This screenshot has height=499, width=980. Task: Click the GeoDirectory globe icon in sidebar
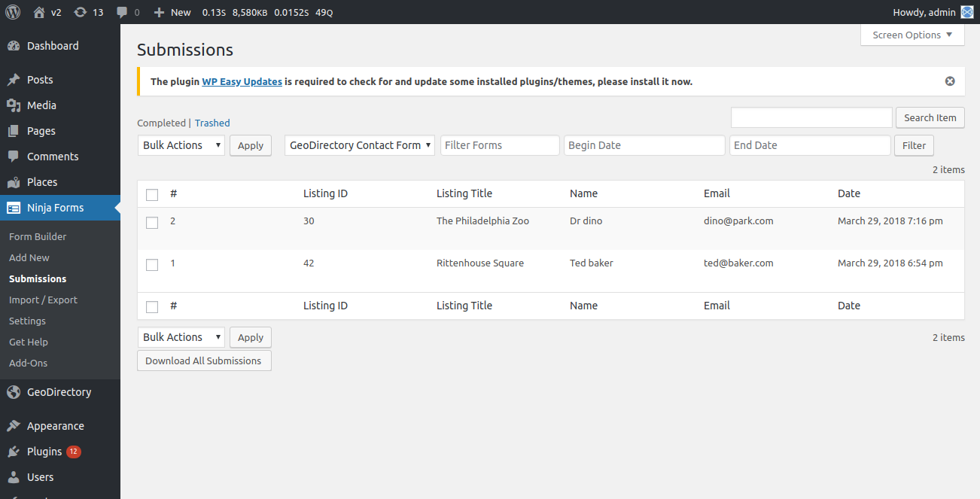(x=13, y=392)
